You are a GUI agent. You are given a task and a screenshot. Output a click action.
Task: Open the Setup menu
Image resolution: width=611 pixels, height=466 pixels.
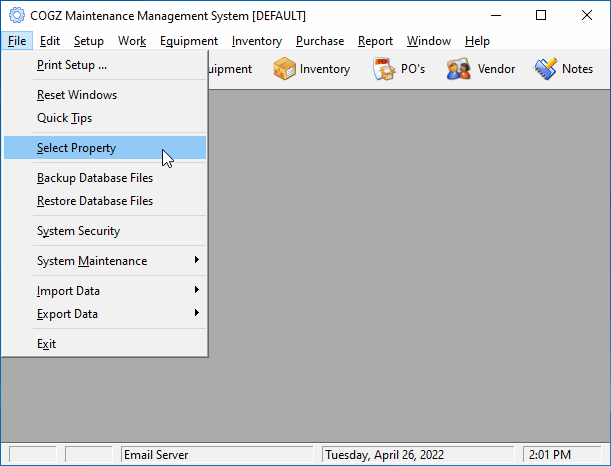[x=89, y=41]
